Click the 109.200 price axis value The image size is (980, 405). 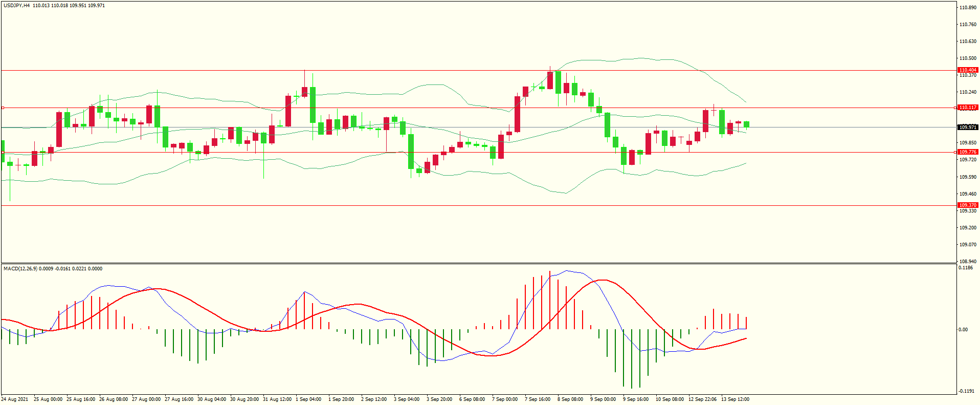(x=968, y=228)
